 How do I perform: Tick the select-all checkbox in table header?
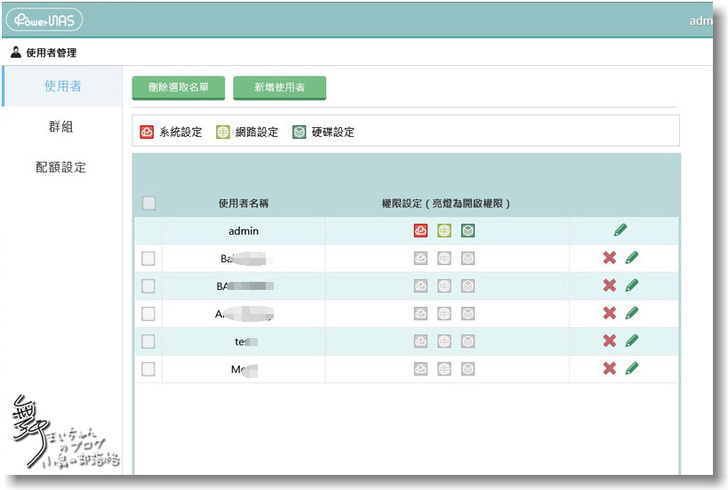pos(149,203)
